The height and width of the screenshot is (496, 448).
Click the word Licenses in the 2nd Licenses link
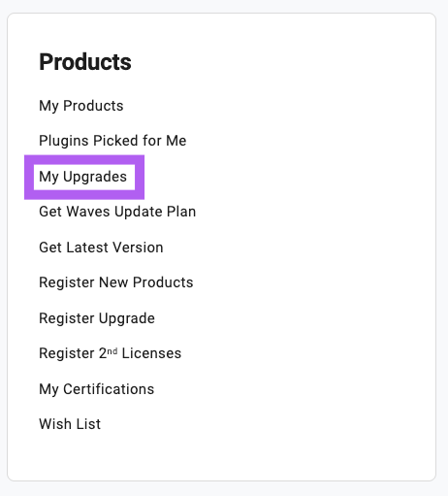151,353
